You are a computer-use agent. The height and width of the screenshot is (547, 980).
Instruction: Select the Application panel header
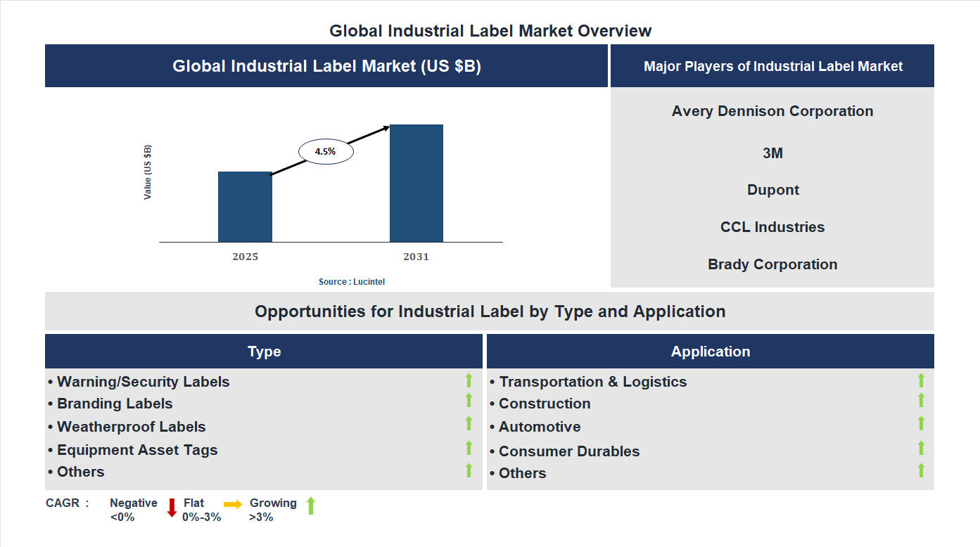click(711, 351)
